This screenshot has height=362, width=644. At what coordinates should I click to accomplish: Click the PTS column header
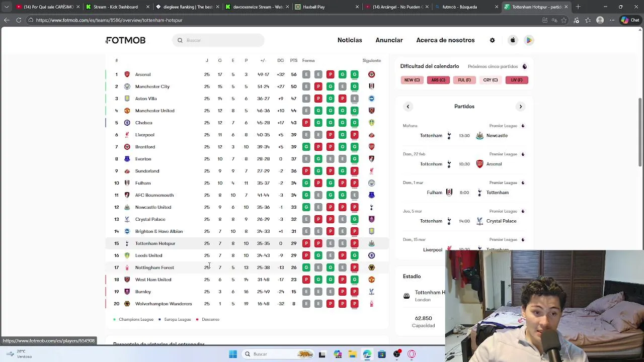[x=293, y=60]
